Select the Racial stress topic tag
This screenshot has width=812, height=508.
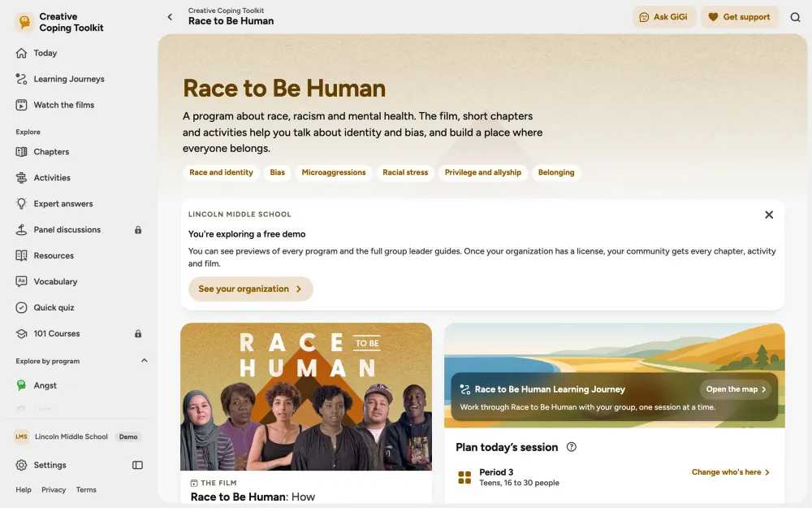(405, 172)
